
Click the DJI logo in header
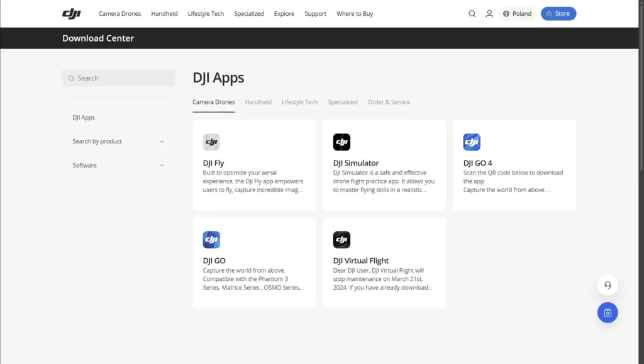[72, 14]
